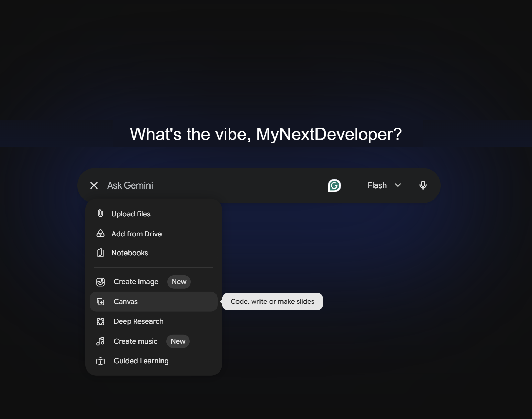The height and width of the screenshot is (419, 532).
Task: Click the music note icon
Action: [100, 341]
